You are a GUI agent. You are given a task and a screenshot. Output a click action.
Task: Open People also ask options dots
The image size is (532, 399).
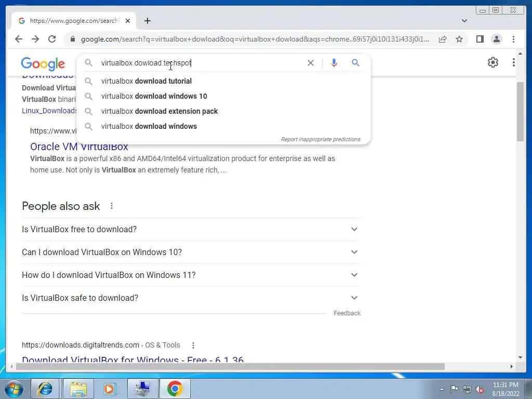coord(112,206)
